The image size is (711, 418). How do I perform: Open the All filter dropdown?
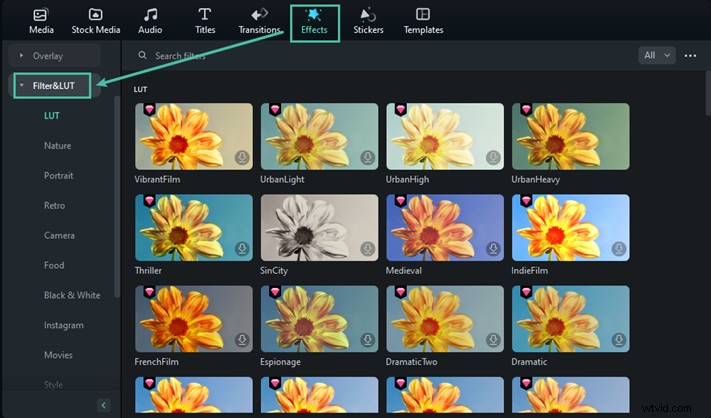(657, 55)
